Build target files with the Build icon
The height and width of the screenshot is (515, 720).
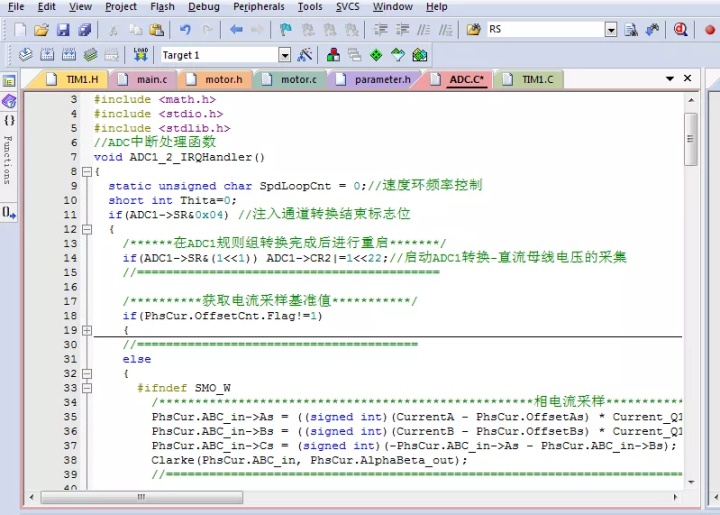pyautogui.click(x=47, y=55)
